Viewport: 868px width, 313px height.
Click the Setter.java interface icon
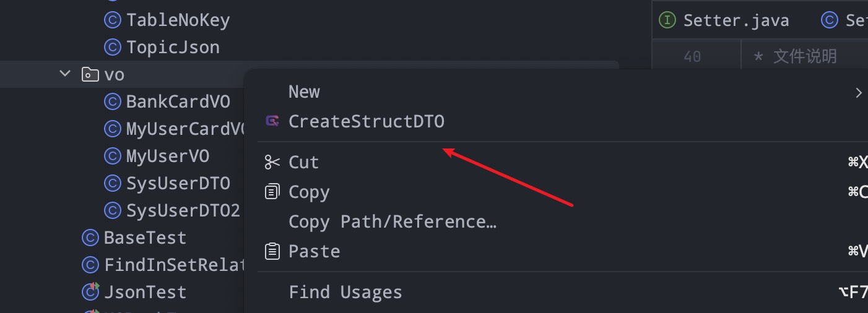point(667,20)
